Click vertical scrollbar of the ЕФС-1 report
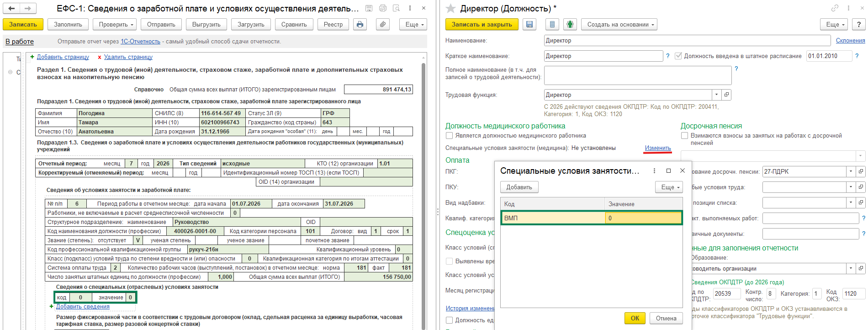The height and width of the screenshot is (330, 868). pos(423,192)
